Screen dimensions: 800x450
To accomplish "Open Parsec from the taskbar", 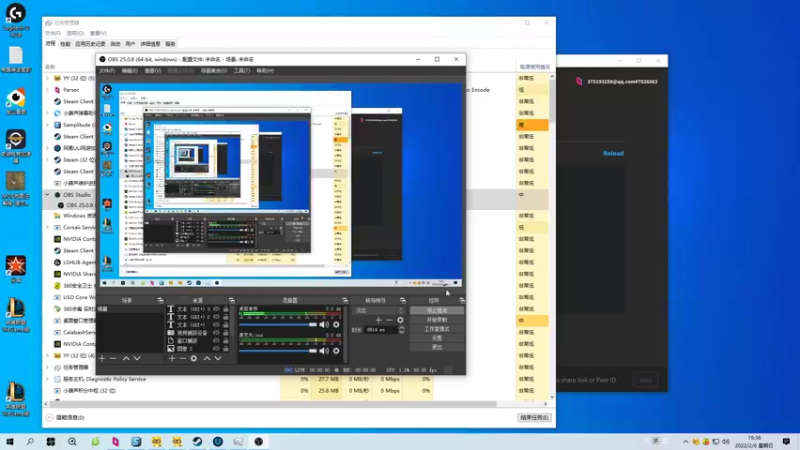I will point(116,442).
